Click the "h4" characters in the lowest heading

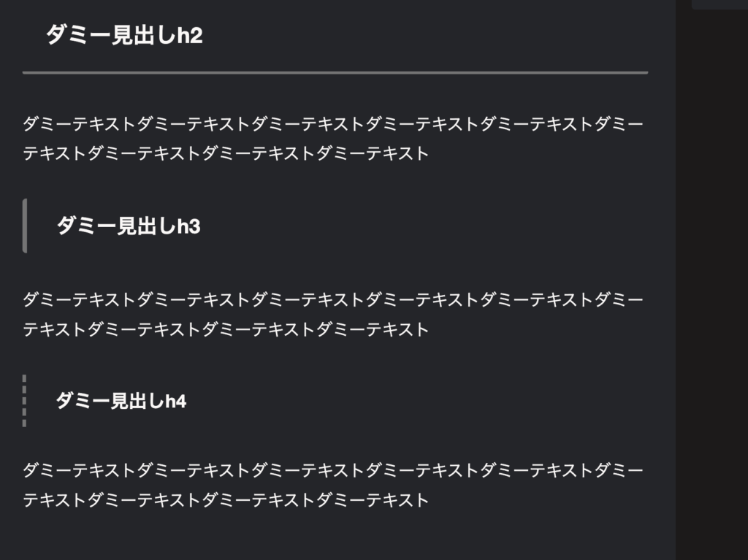pos(175,401)
